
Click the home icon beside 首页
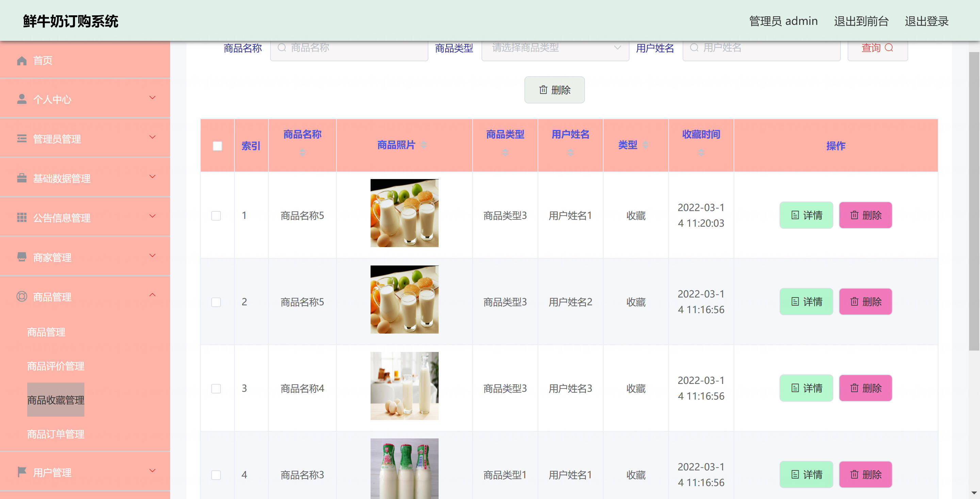(x=22, y=61)
